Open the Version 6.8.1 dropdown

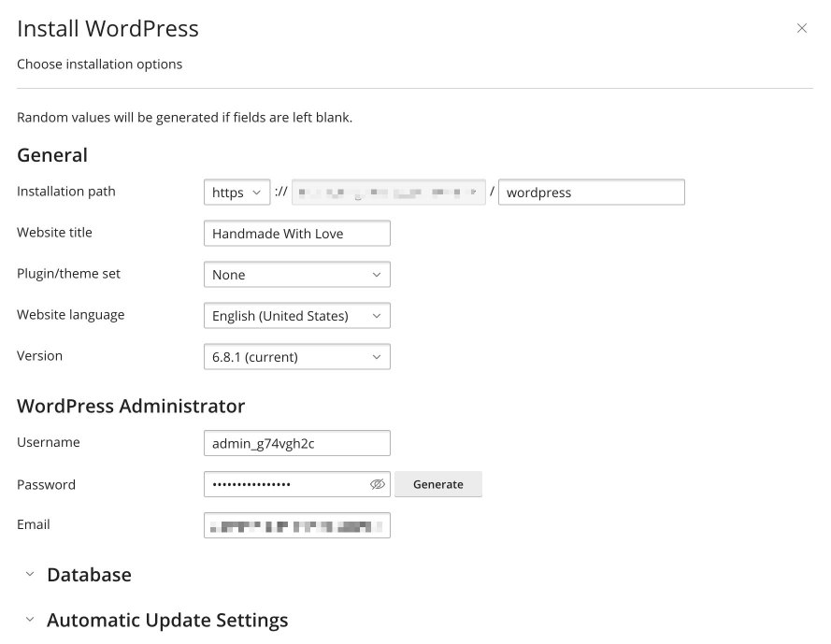tap(297, 357)
